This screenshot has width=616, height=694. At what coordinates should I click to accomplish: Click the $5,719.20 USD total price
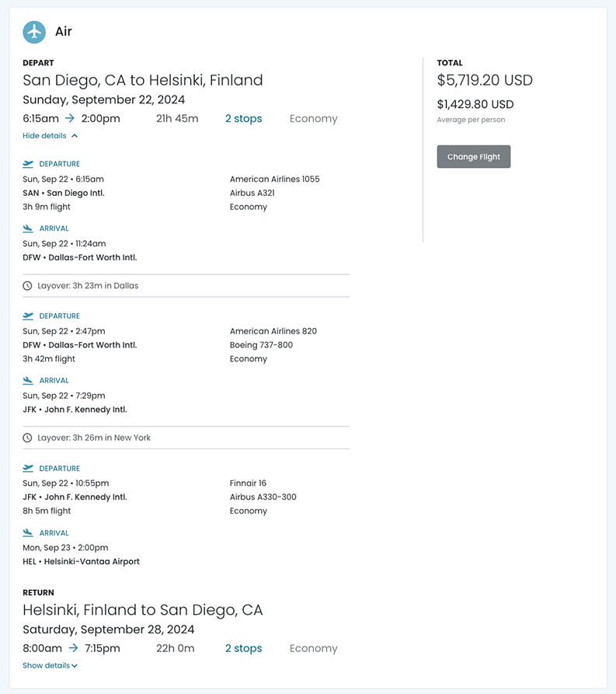pyautogui.click(x=485, y=80)
